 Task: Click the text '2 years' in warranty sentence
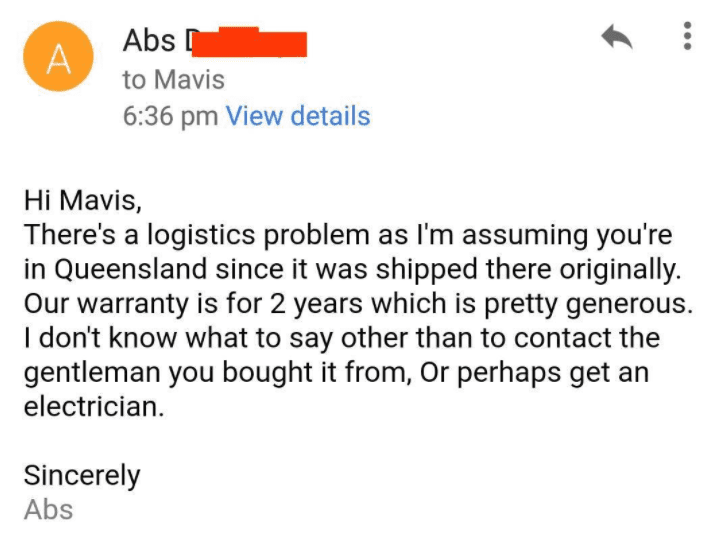click(x=317, y=304)
